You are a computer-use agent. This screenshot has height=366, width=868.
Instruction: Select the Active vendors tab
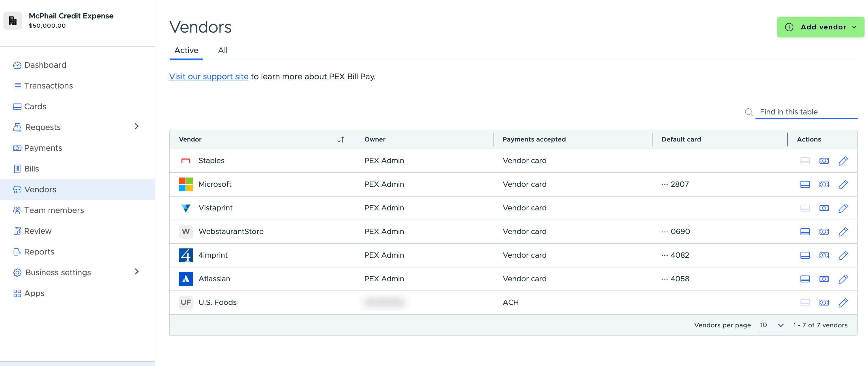pos(186,50)
